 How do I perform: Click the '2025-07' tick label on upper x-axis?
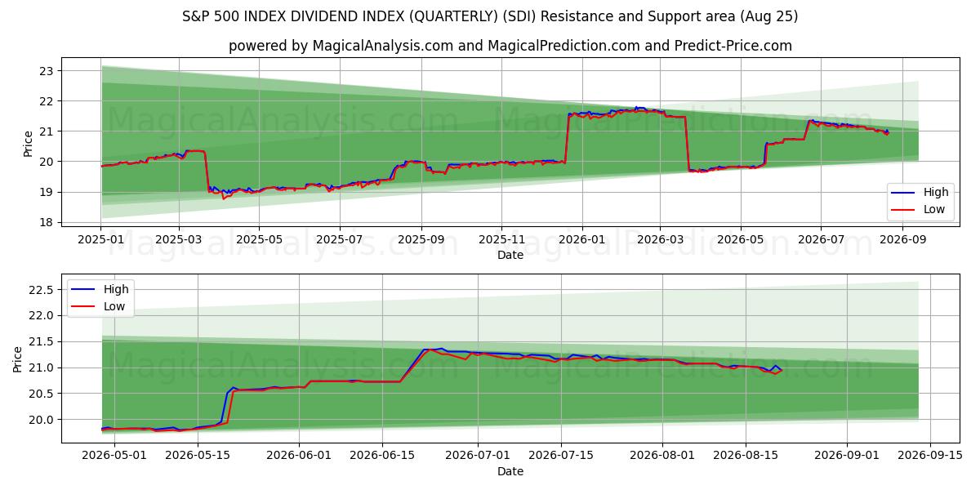coord(339,241)
